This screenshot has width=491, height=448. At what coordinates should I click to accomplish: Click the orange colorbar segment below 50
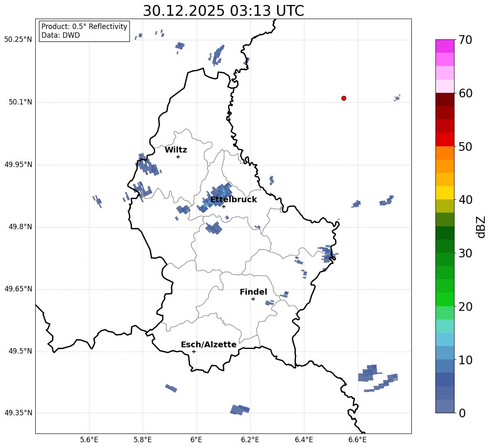click(x=445, y=153)
